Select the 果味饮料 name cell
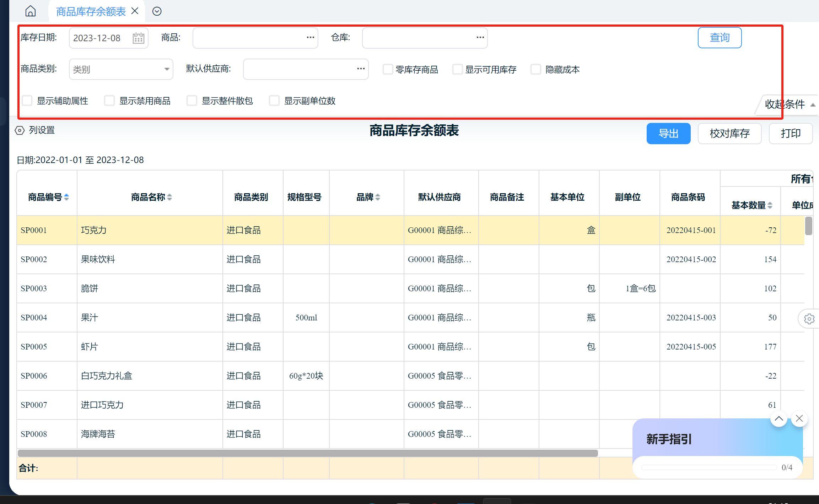819x504 pixels. 150,259
